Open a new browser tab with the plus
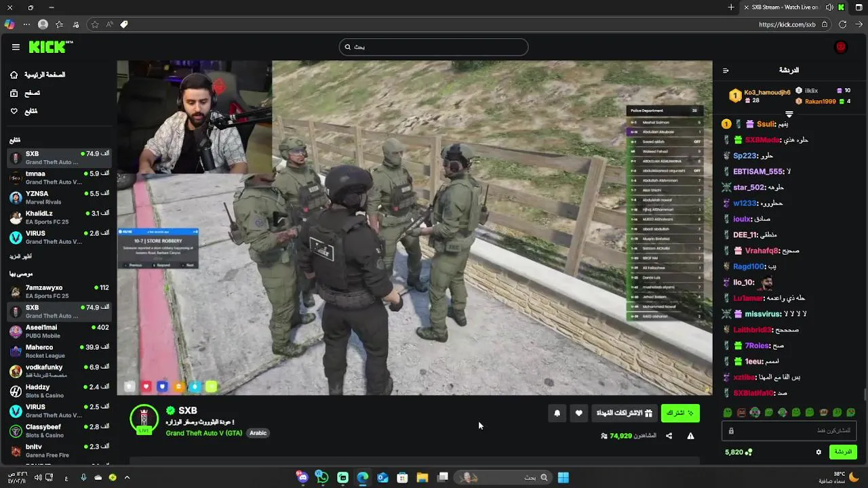Viewport: 868px width, 488px height. pos(731,7)
